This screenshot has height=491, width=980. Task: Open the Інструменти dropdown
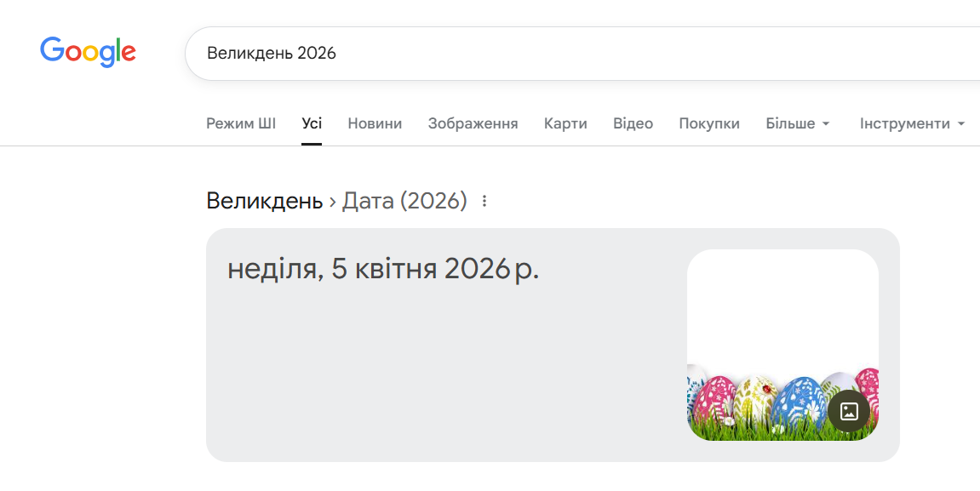[912, 123]
